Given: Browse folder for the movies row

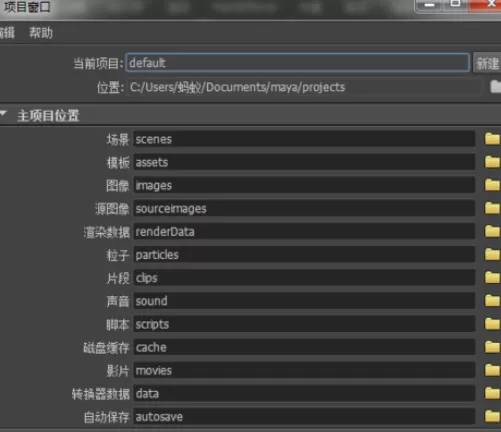Looking at the screenshot, I should click(x=492, y=370).
